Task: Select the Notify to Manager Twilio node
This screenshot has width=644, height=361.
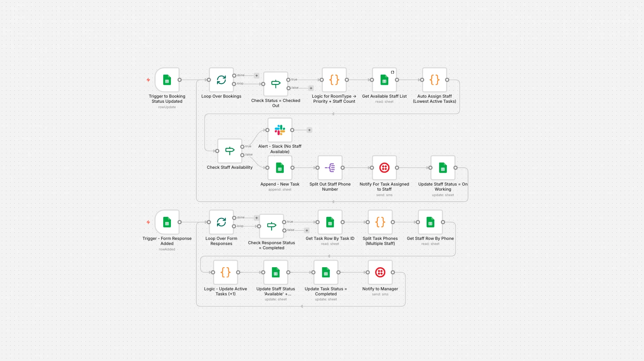Action: click(x=380, y=272)
